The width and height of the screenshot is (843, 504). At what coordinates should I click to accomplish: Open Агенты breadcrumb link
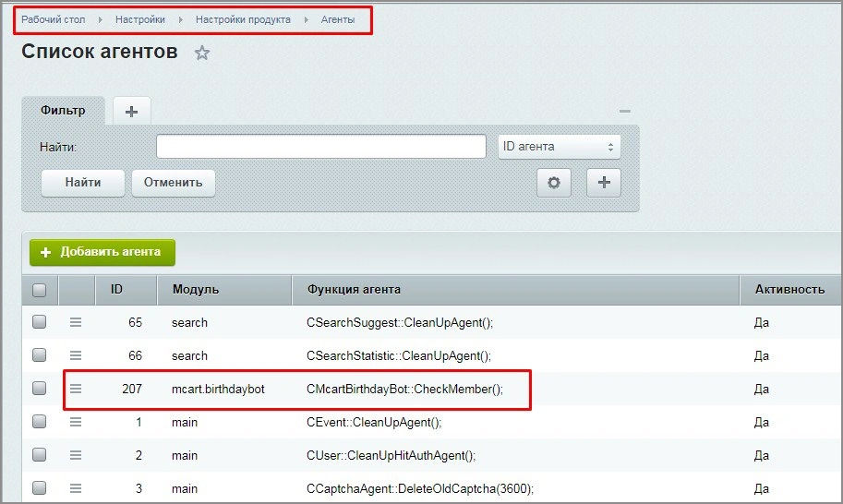pyautogui.click(x=338, y=19)
